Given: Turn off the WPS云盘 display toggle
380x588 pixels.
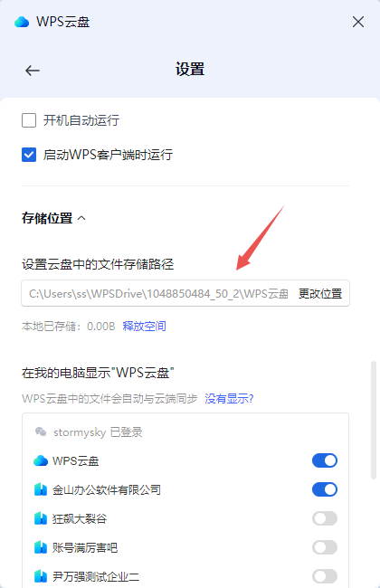Looking at the screenshot, I should click(325, 460).
